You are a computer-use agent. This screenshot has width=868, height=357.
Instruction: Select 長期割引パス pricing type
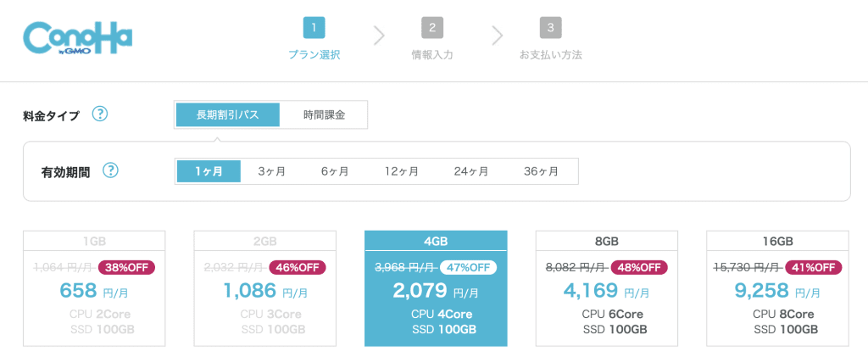229,115
